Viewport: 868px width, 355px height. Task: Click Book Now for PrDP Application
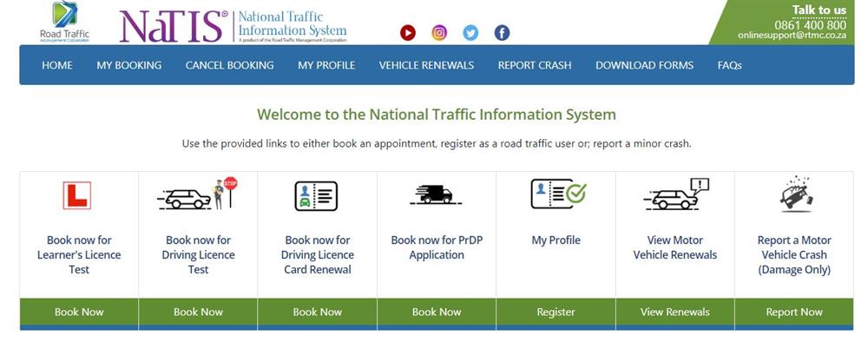point(437,312)
